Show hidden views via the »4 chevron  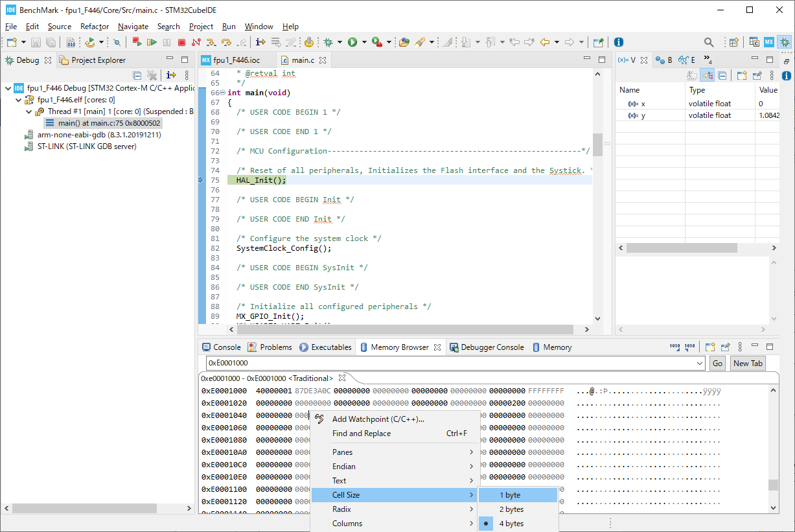coord(708,60)
